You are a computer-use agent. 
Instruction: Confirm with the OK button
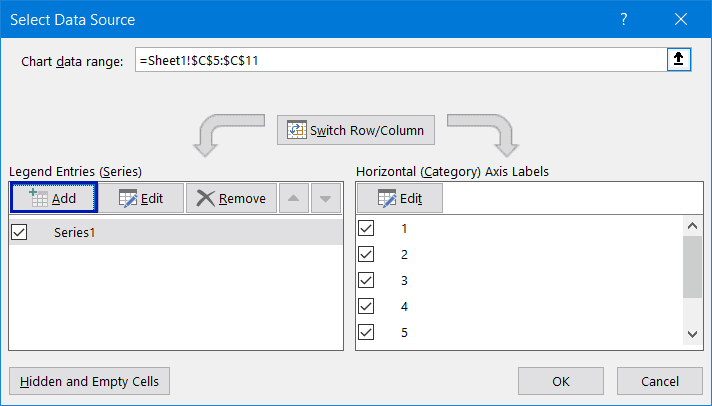pos(561,381)
